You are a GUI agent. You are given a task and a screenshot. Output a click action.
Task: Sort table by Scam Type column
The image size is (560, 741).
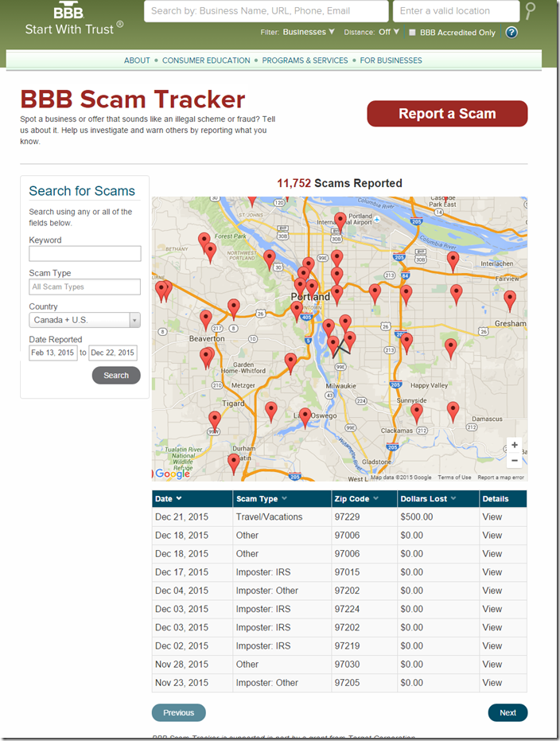[x=262, y=498]
